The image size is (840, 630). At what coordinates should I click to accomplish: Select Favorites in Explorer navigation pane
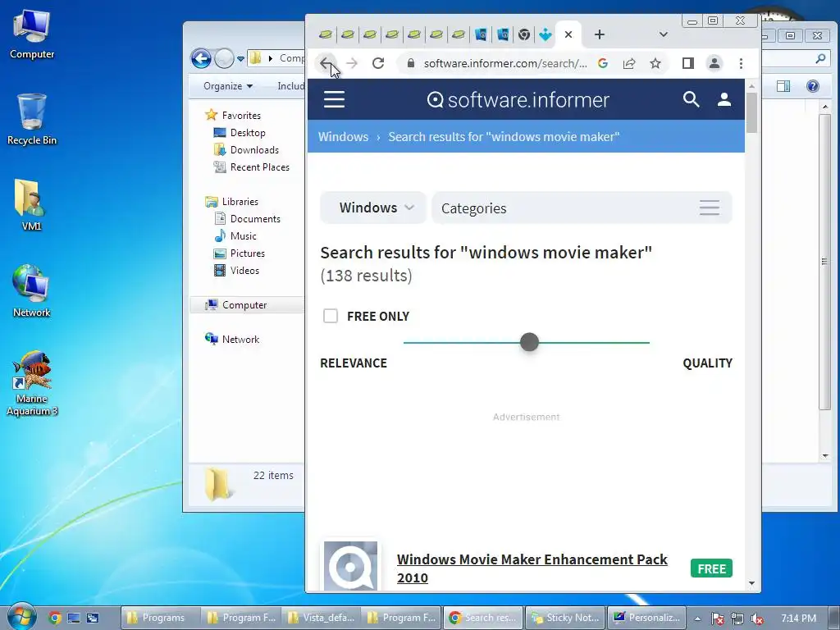(x=241, y=115)
